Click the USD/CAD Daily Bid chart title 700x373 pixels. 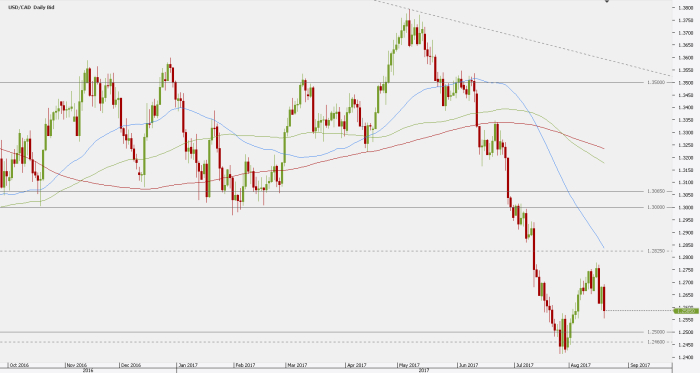click(31, 8)
